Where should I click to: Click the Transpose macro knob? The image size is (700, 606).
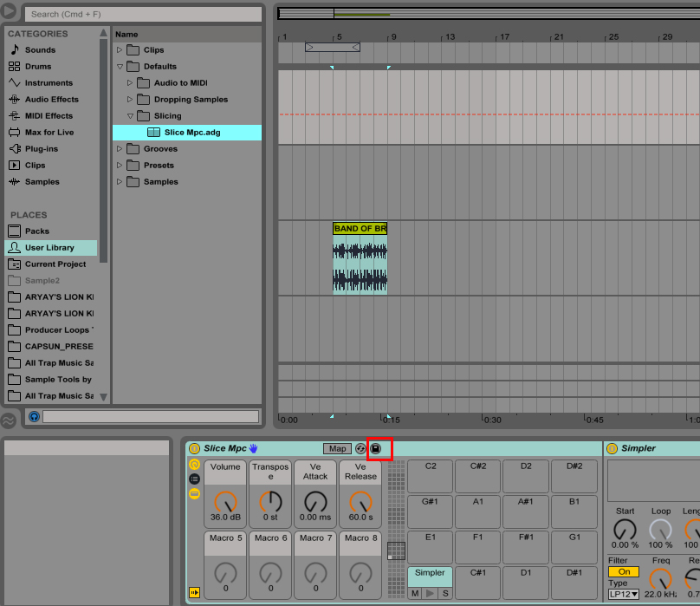tap(270, 502)
